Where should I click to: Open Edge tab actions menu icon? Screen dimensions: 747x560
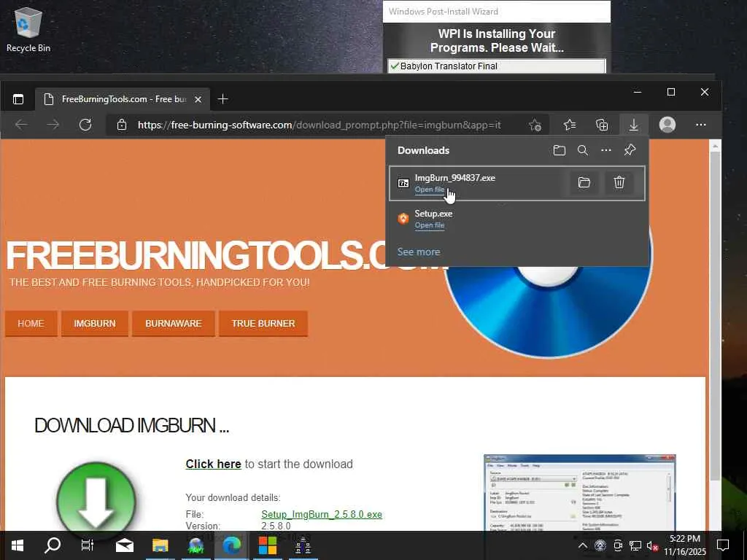[x=18, y=99]
